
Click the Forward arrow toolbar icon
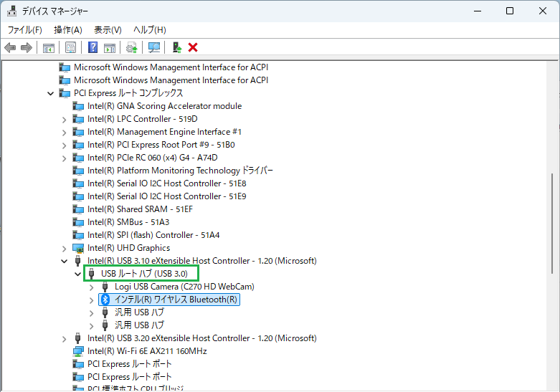(27, 47)
